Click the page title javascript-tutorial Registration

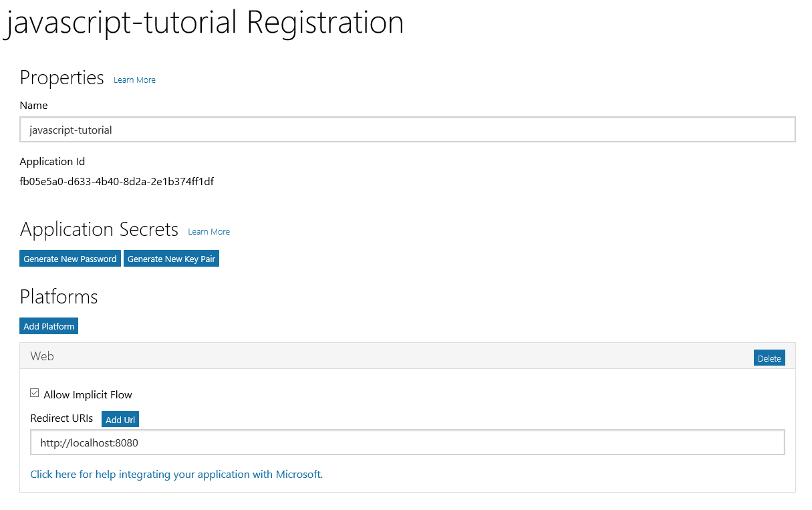point(205,23)
